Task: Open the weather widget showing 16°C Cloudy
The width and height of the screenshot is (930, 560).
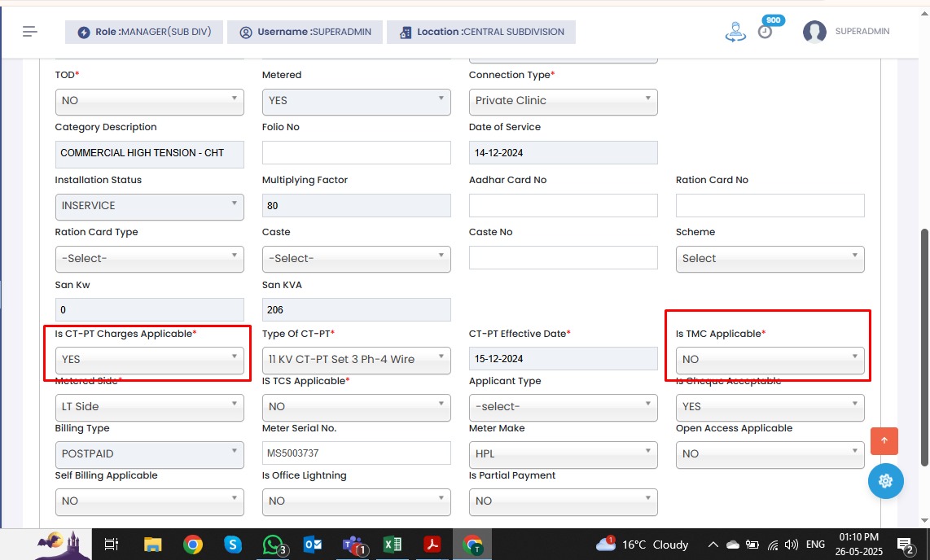Action: 643,544
